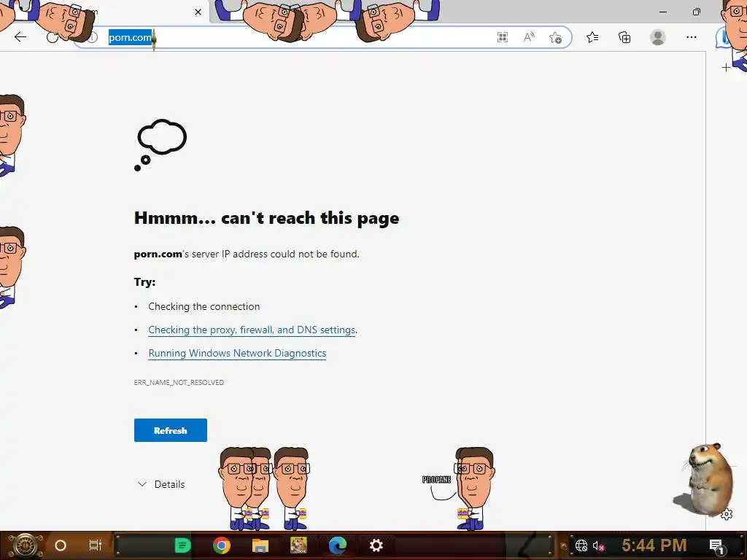Click the blue Refresh button
The height and width of the screenshot is (560, 747).
click(x=171, y=430)
